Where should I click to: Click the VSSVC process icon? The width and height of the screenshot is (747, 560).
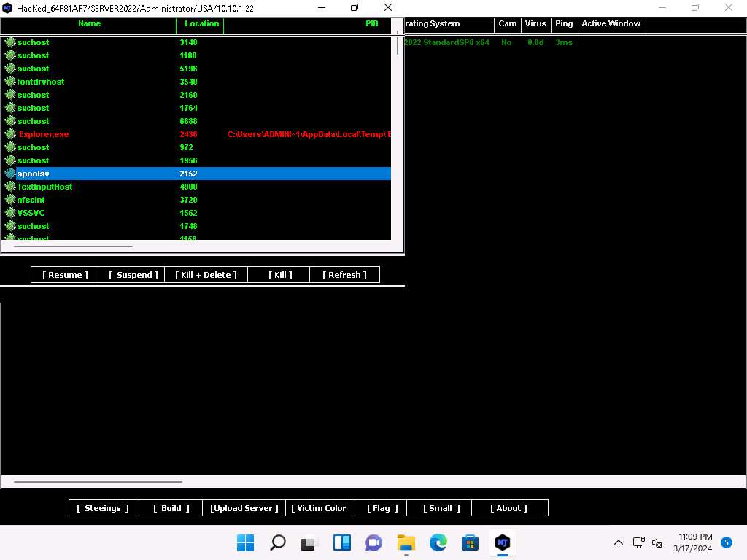(10, 213)
